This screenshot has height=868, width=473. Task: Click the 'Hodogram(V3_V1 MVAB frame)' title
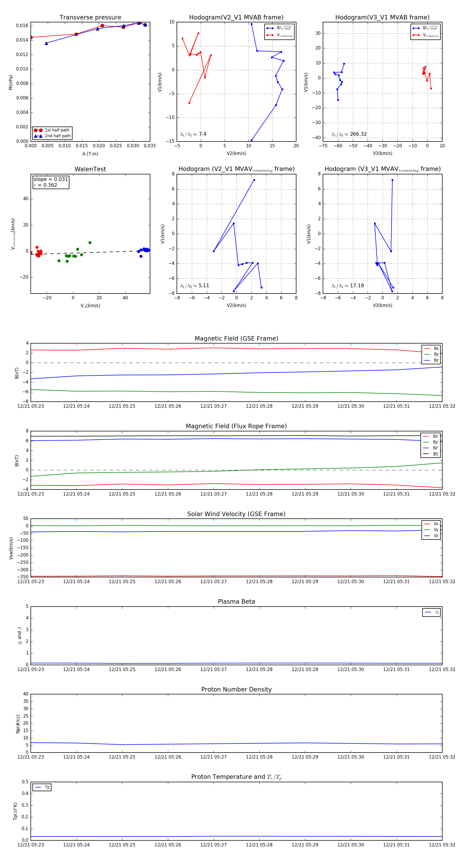(382, 18)
